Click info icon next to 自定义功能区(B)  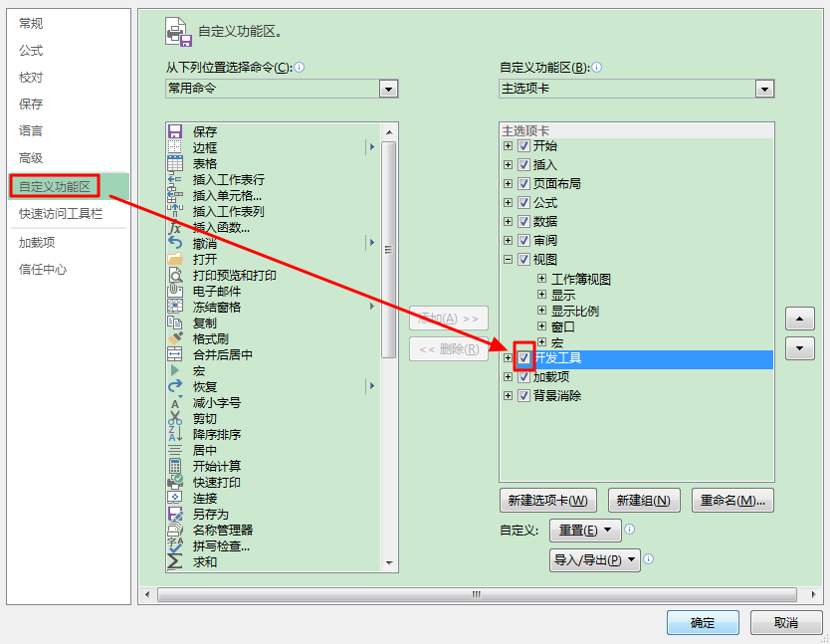596,68
